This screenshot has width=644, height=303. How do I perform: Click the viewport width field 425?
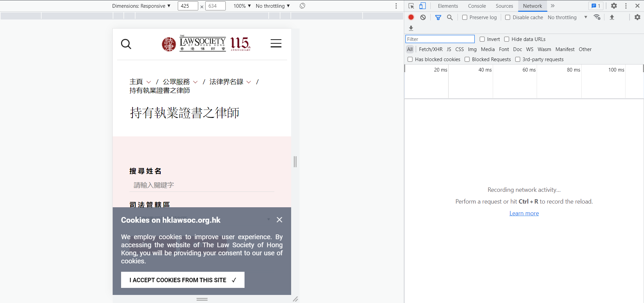(188, 6)
